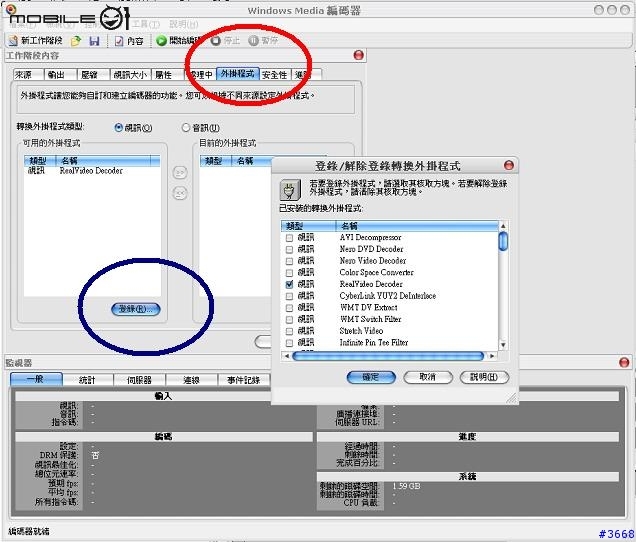Uncheck the RealVideo Decoder checkbox
This screenshot has width=636, height=542.
coord(289,284)
